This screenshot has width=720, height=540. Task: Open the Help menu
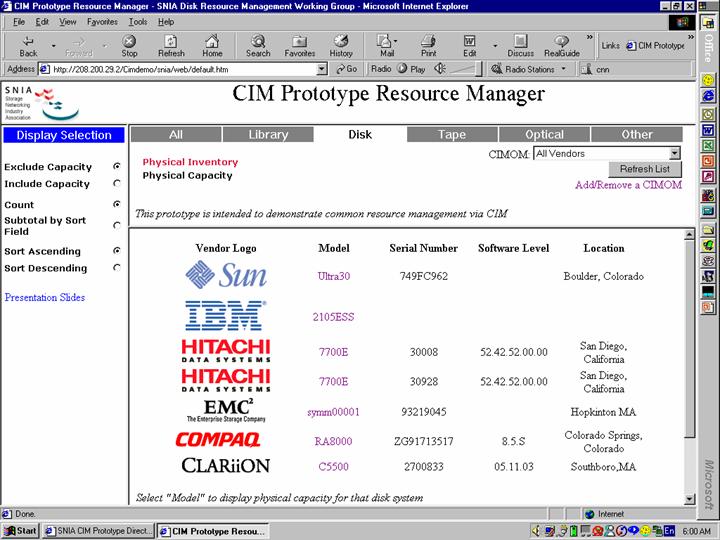(166, 22)
